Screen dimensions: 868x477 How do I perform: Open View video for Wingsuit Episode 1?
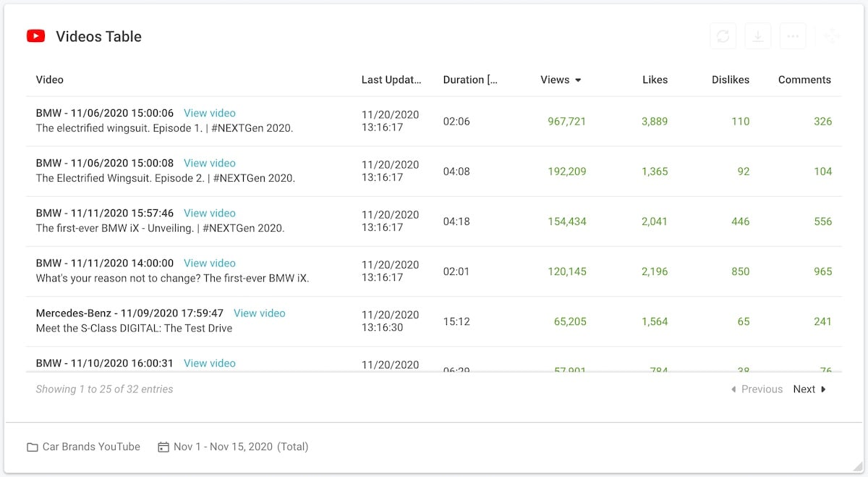click(210, 113)
